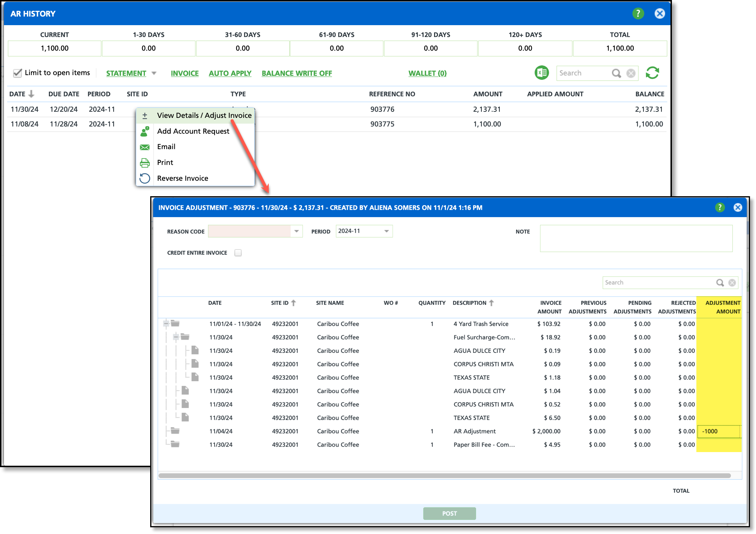Open the Period 2024-11 dropdown
The image size is (756, 534).
click(387, 231)
